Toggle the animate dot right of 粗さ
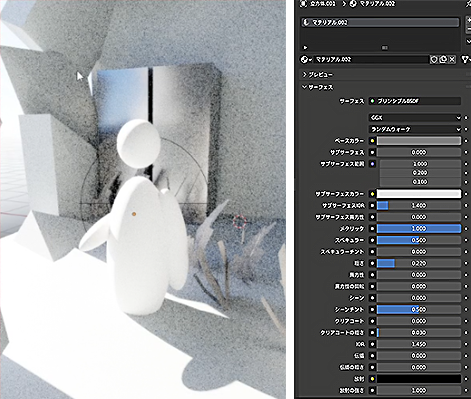 click(466, 263)
